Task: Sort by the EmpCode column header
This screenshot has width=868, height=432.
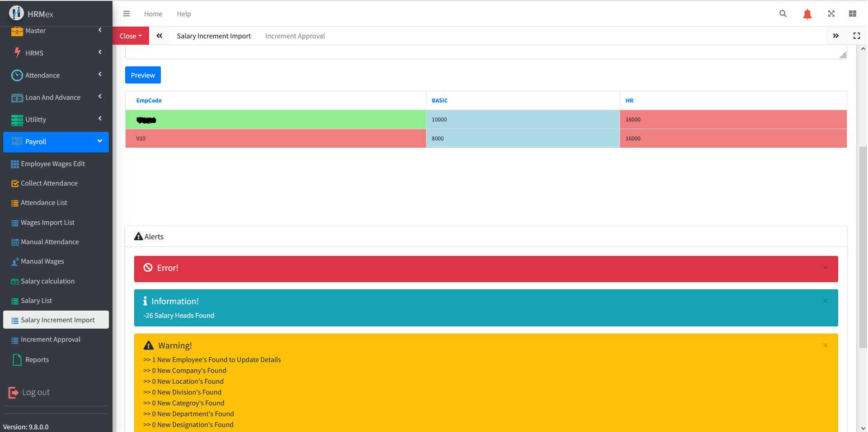Action: click(149, 101)
